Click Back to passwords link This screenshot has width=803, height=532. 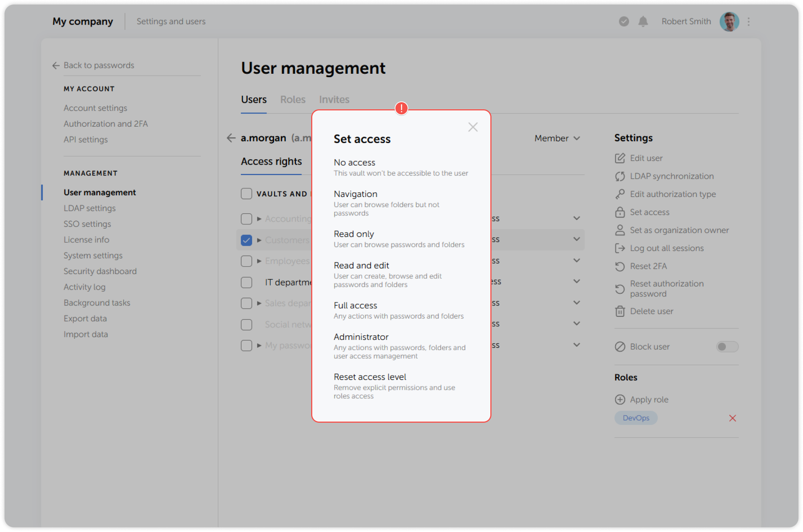click(99, 65)
